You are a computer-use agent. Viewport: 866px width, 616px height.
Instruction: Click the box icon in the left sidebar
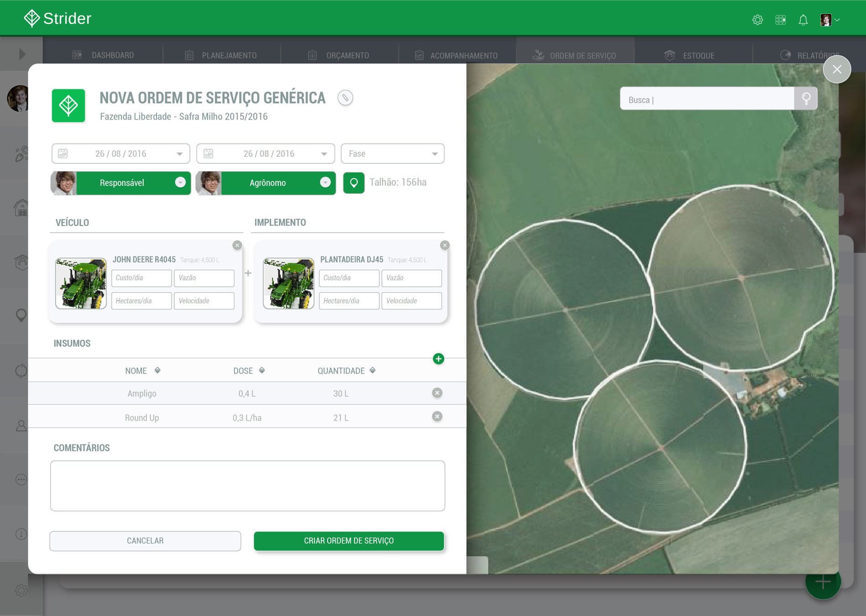point(21,262)
